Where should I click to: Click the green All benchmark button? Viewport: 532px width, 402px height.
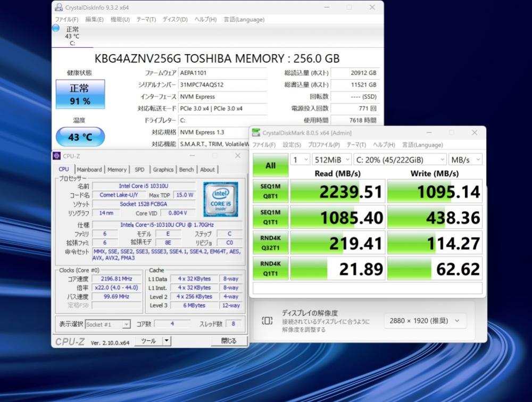coord(270,165)
